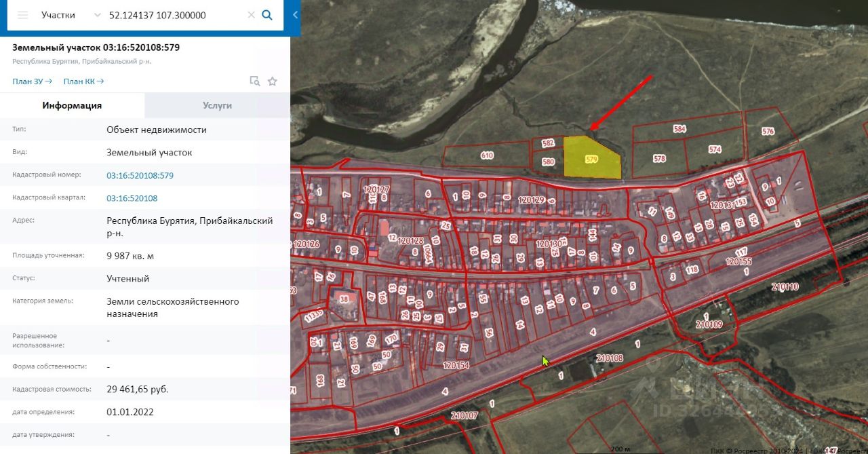Click the title Земельный участок 03:16:520108:579

96,48
